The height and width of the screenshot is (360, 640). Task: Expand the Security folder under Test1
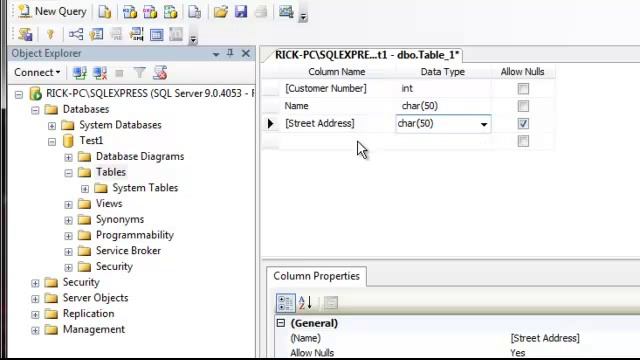[x=68, y=267]
